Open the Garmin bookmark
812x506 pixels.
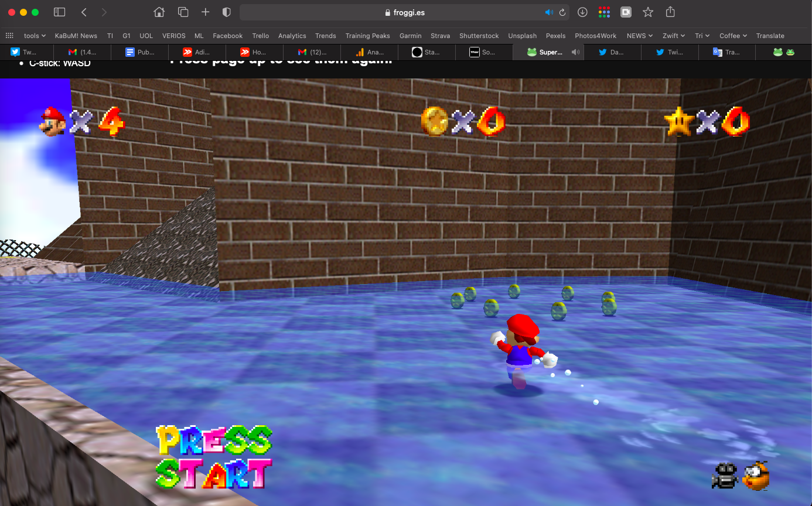click(411, 36)
